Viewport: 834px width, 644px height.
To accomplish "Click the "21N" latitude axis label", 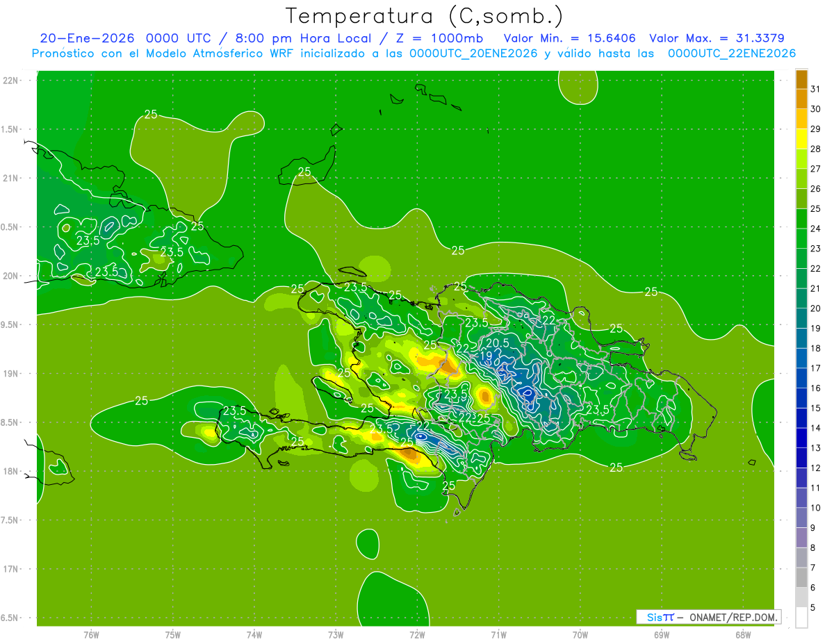I will (10, 179).
